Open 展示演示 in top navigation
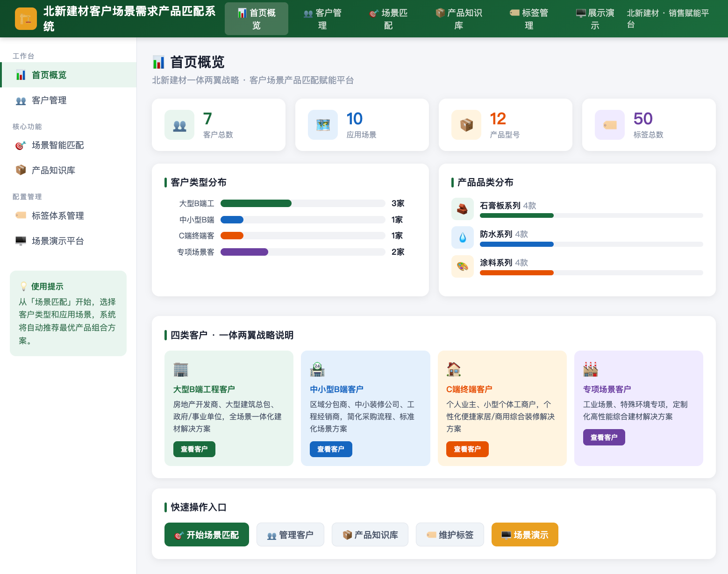 [x=595, y=19]
